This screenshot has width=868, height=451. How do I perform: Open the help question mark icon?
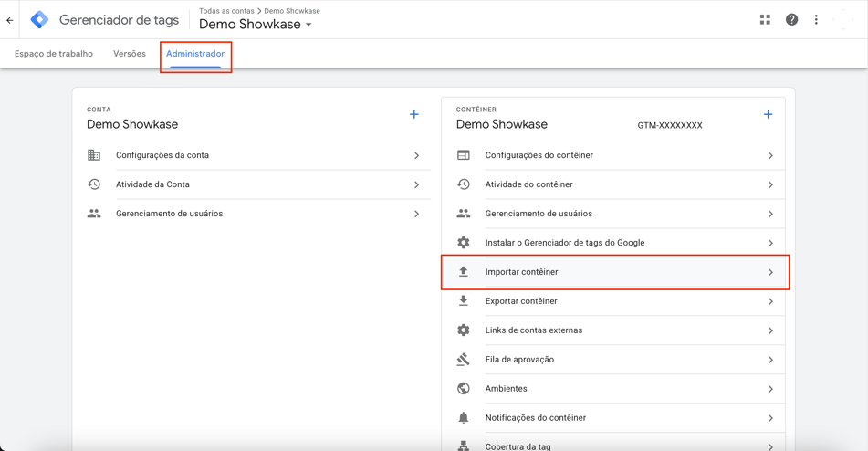tap(791, 19)
